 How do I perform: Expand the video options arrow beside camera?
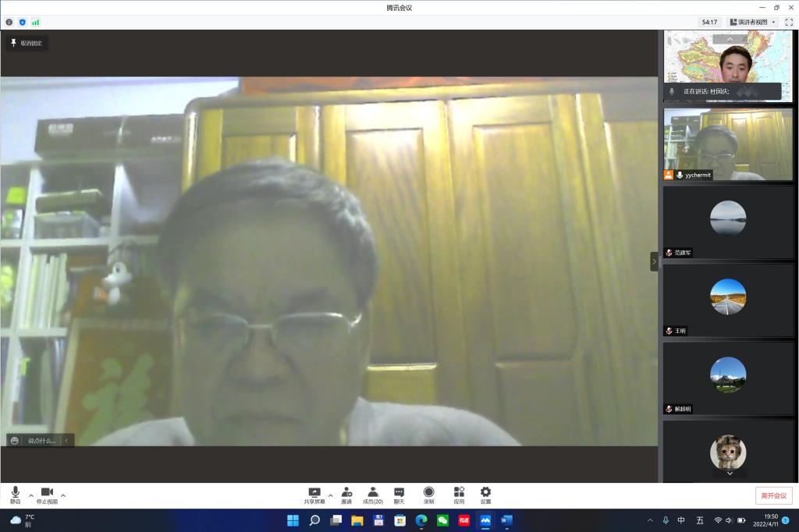pos(63,495)
